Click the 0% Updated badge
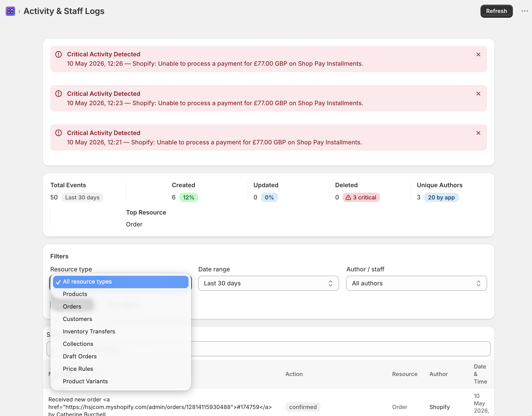Screen dimensions: 532x416 click(x=269, y=197)
